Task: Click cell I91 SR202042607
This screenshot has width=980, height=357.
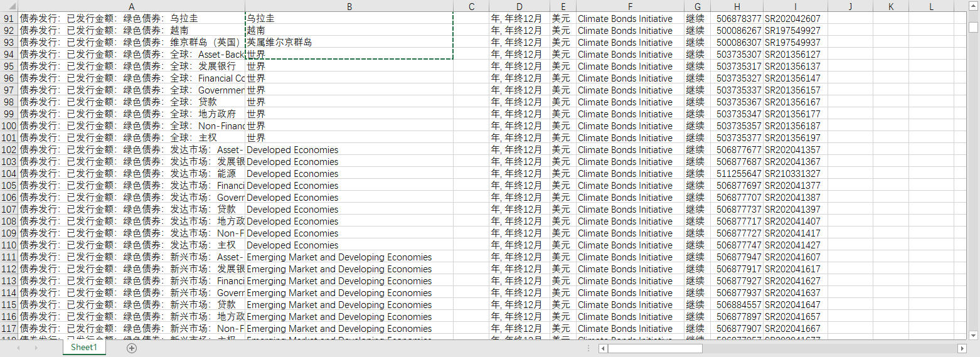Action: pyautogui.click(x=795, y=19)
